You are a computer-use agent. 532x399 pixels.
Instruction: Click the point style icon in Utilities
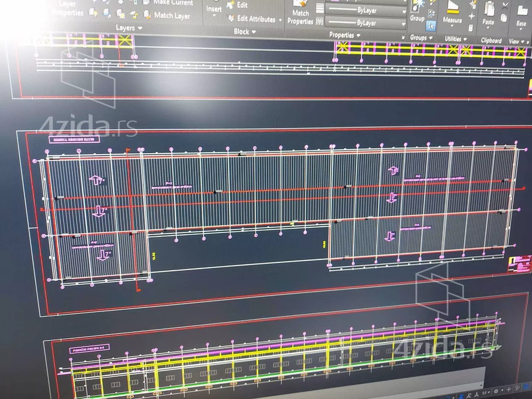(x=471, y=16)
